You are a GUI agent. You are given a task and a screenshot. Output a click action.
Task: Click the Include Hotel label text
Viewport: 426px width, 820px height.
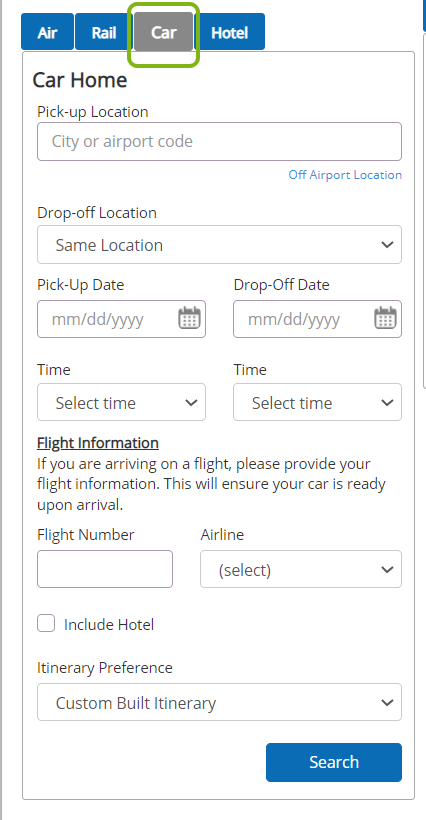tap(109, 625)
